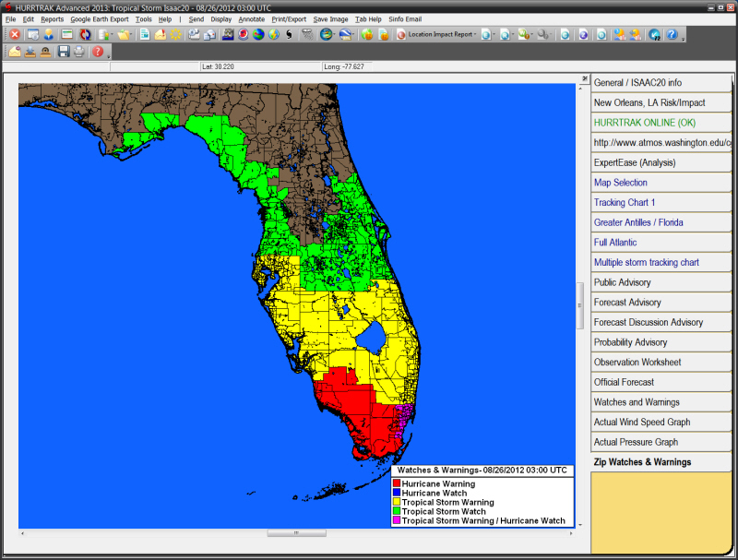This screenshot has width=738, height=560.
Task: Click the red question mark help icon
Action: (x=98, y=52)
